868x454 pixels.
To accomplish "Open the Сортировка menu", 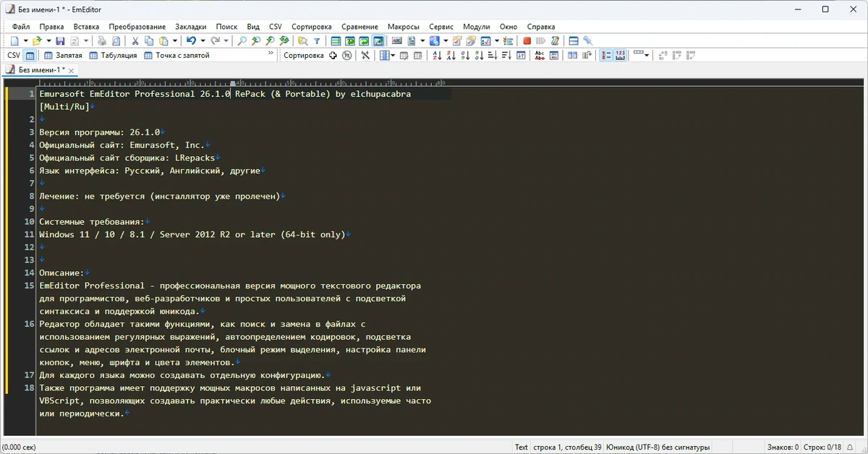I will coord(312,27).
